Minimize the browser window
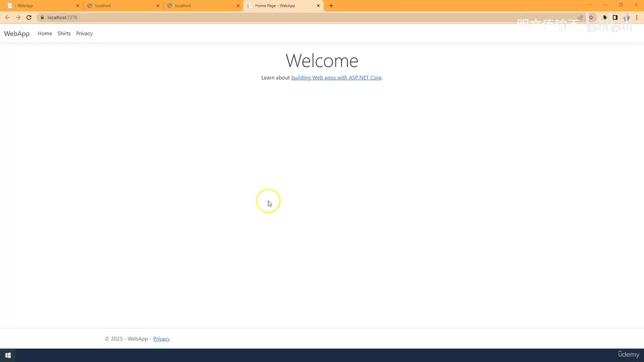 tap(605, 5)
